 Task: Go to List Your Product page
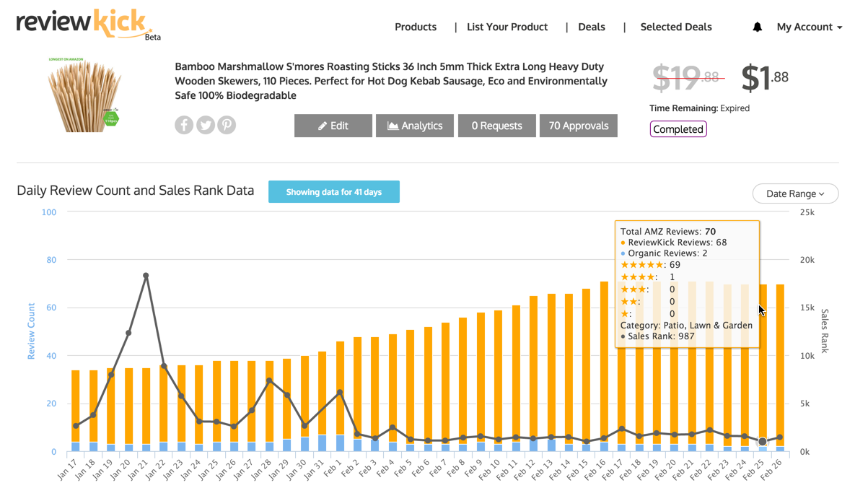507,27
